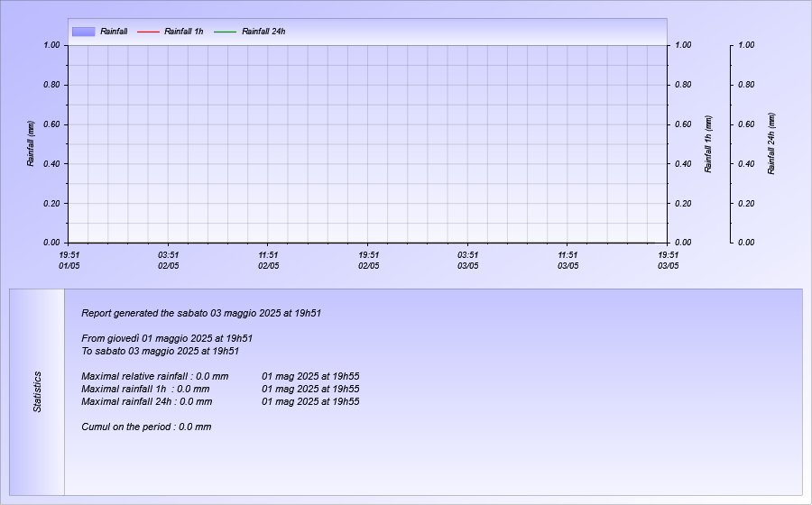The height and width of the screenshot is (505, 812).
Task: Click the left axis value 1.00
Action: (x=51, y=45)
